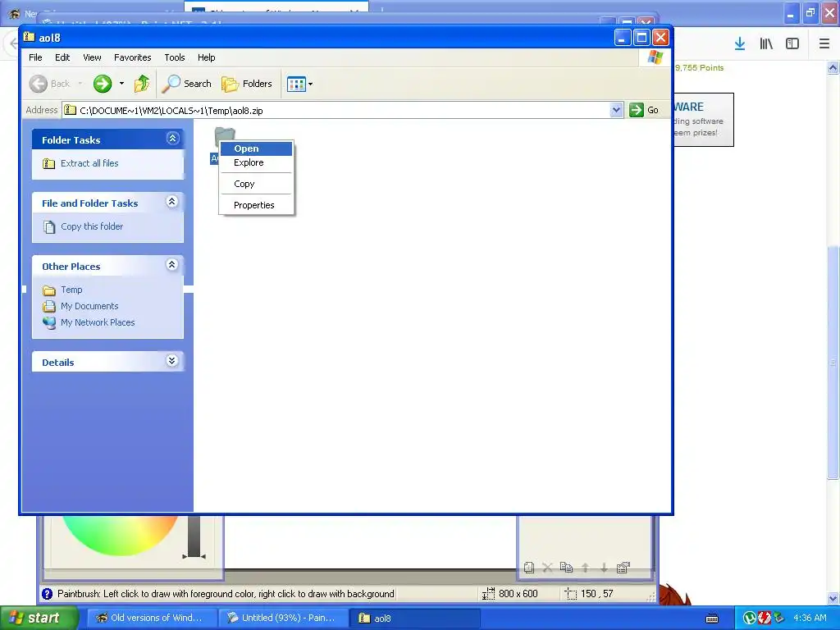The width and height of the screenshot is (840, 630).
Task: Click the Windows Start button
Action: (x=39, y=618)
